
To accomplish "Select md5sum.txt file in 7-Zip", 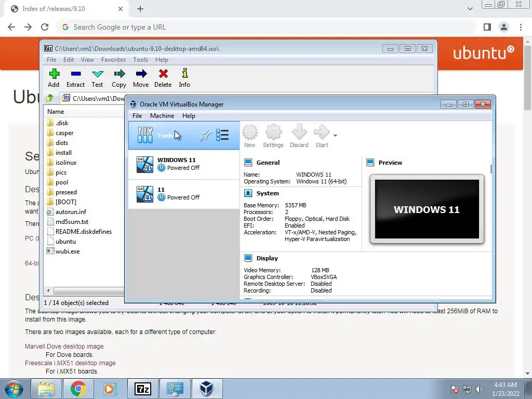I will [68, 221].
